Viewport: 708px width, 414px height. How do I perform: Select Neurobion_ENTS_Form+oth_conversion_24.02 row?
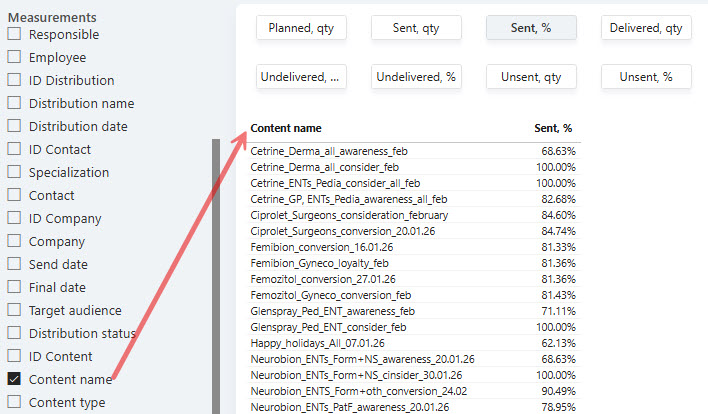coord(414,391)
